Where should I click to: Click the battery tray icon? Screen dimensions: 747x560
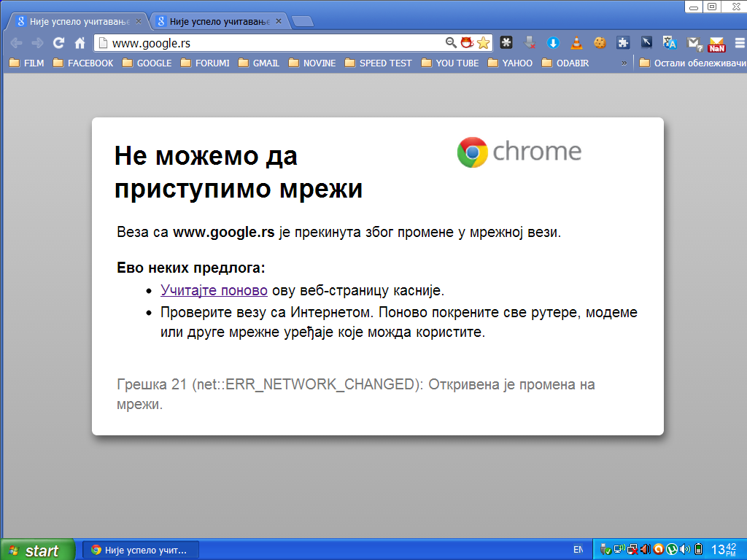698,550
